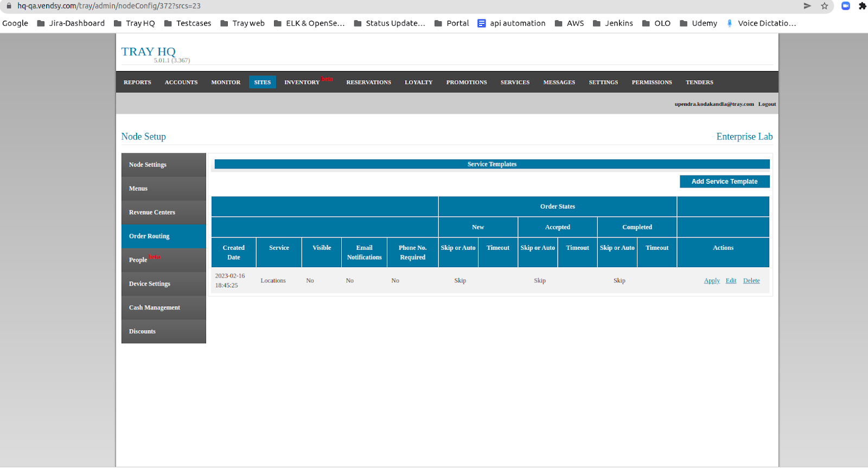Open the api automation bookmark
The image size is (868, 470).
[x=512, y=23]
